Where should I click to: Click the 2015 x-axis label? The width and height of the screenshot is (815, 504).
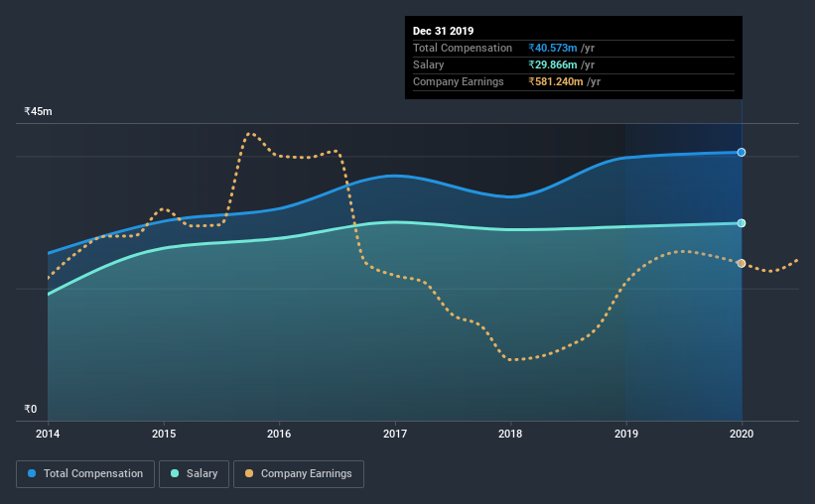[x=164, y=434]
